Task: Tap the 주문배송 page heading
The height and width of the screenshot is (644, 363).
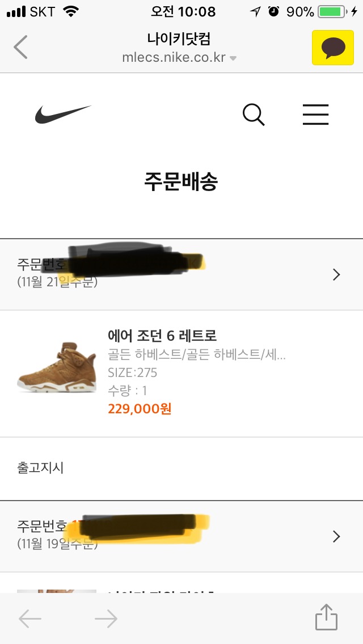Action: tap(181, 181)
